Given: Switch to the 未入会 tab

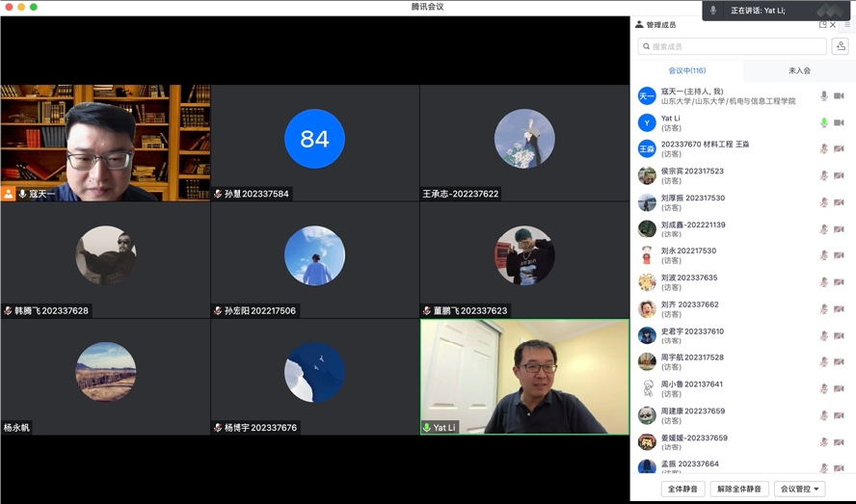Looking at the screenshot, I should (799, 70).
